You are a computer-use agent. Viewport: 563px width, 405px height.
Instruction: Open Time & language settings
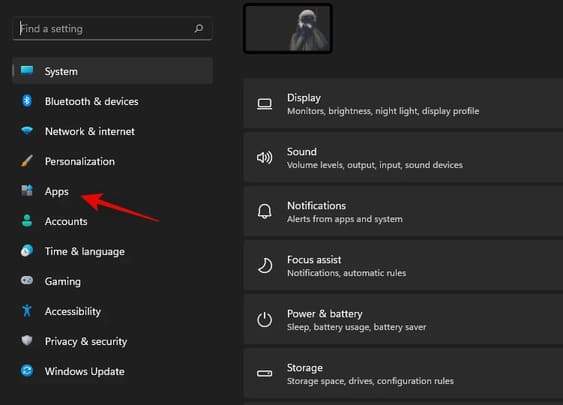113,251
